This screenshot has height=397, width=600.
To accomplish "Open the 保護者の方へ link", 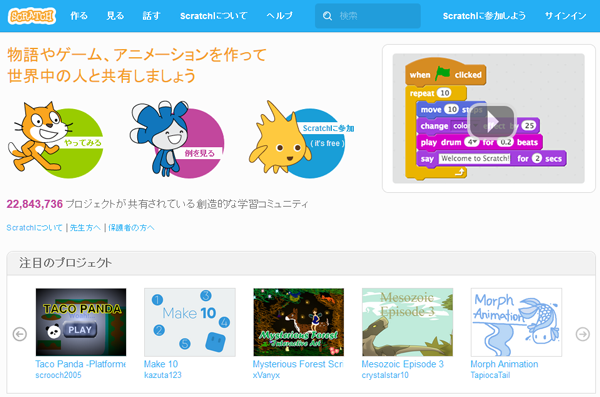I will pos(131,228).
